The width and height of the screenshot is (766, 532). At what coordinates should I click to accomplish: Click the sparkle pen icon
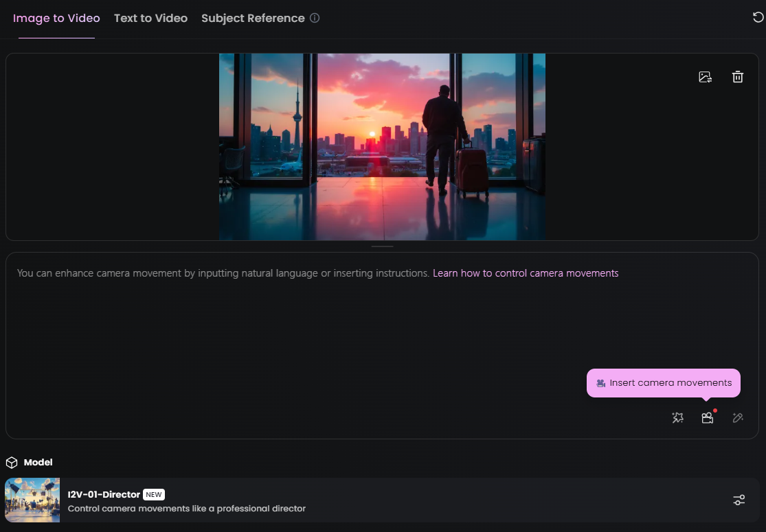[x=738, y=417]
